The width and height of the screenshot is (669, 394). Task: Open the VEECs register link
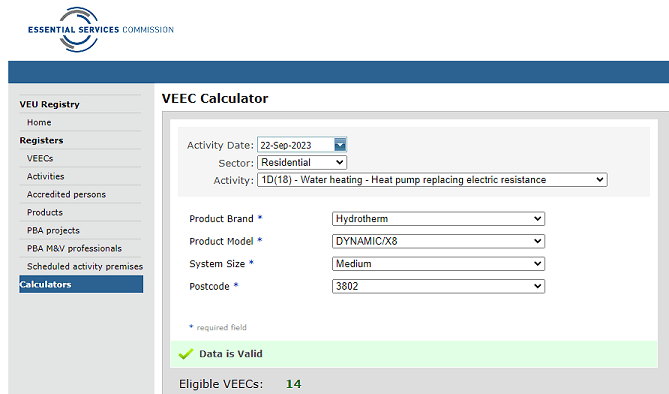pos(40,158)
